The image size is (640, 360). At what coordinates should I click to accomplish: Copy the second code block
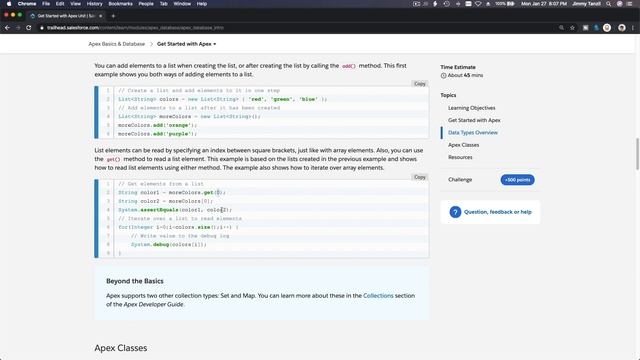pyautogui.click(x=420, y=177)
